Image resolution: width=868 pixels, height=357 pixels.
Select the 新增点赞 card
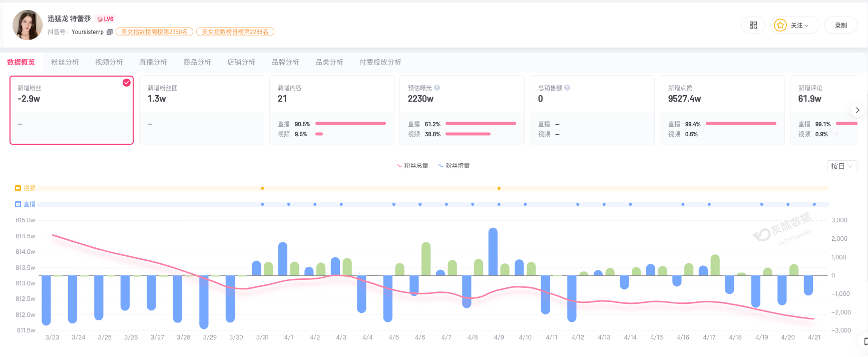pos(722,110)
